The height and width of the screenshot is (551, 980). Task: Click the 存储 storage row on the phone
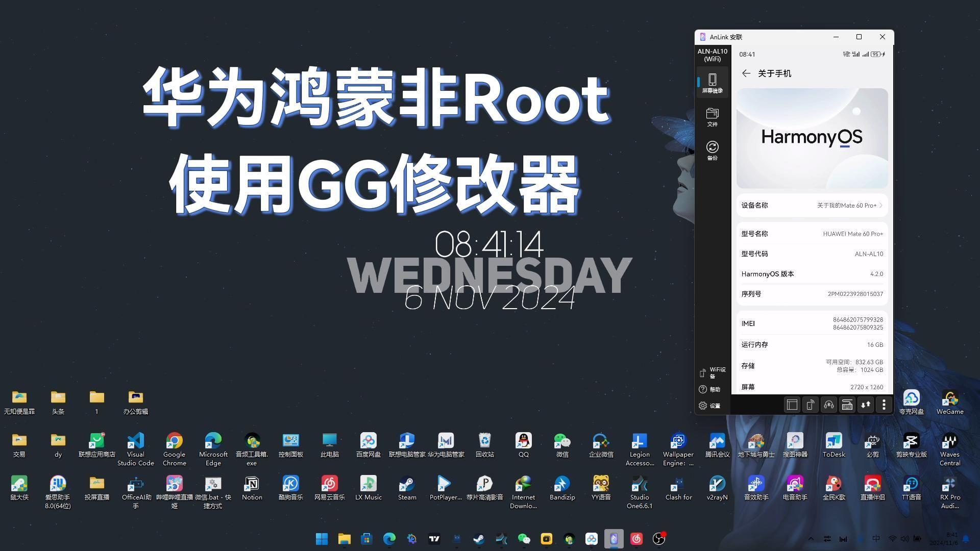(812, 366)
